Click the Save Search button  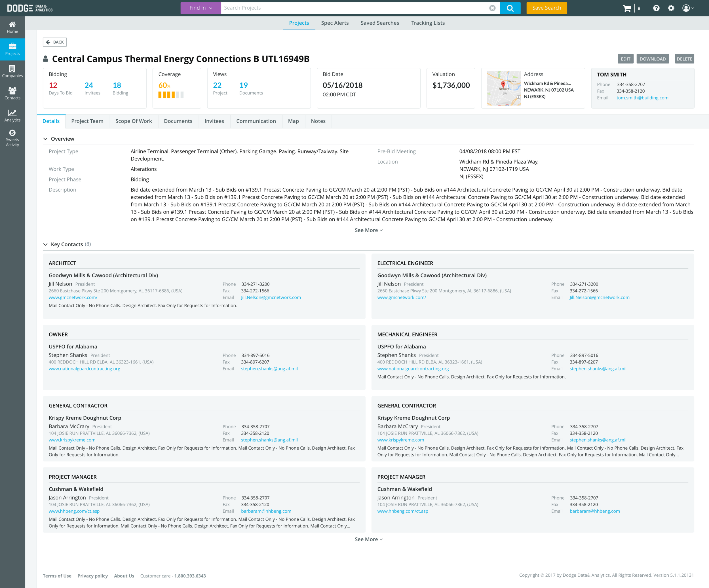tap(546, 8)
